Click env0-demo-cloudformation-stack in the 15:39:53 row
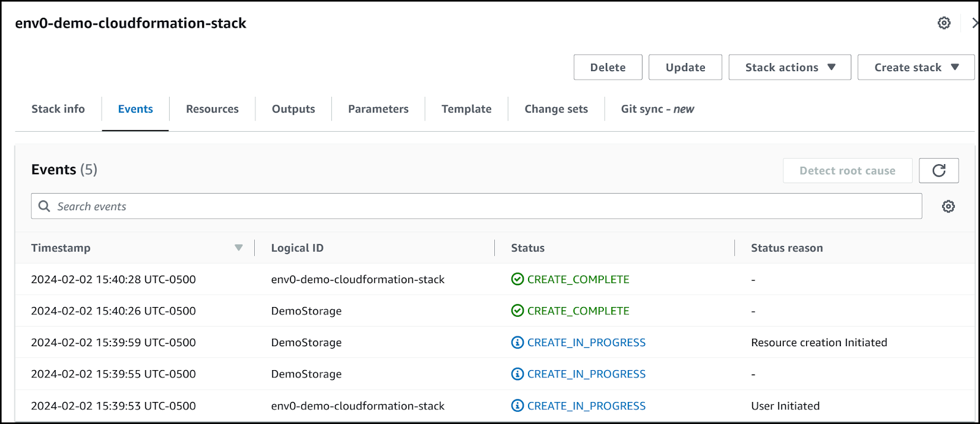Screen dimensions: 980x424 (358, 406)
